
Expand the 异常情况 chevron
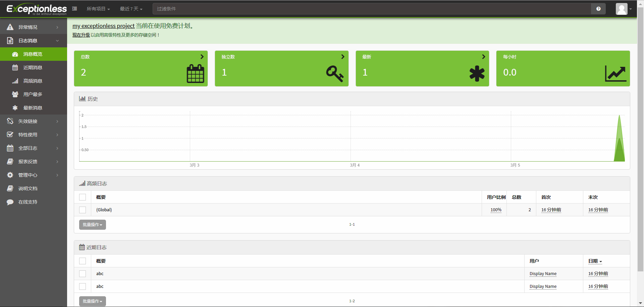coord(57,27)
